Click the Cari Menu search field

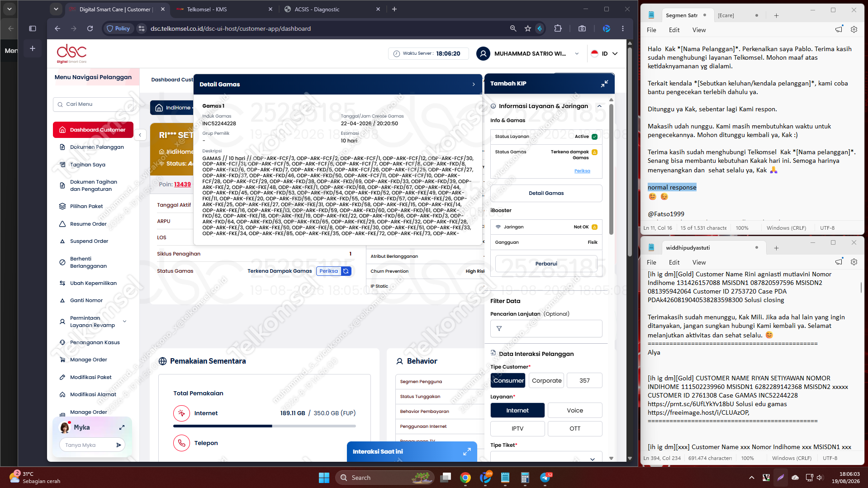93,104
